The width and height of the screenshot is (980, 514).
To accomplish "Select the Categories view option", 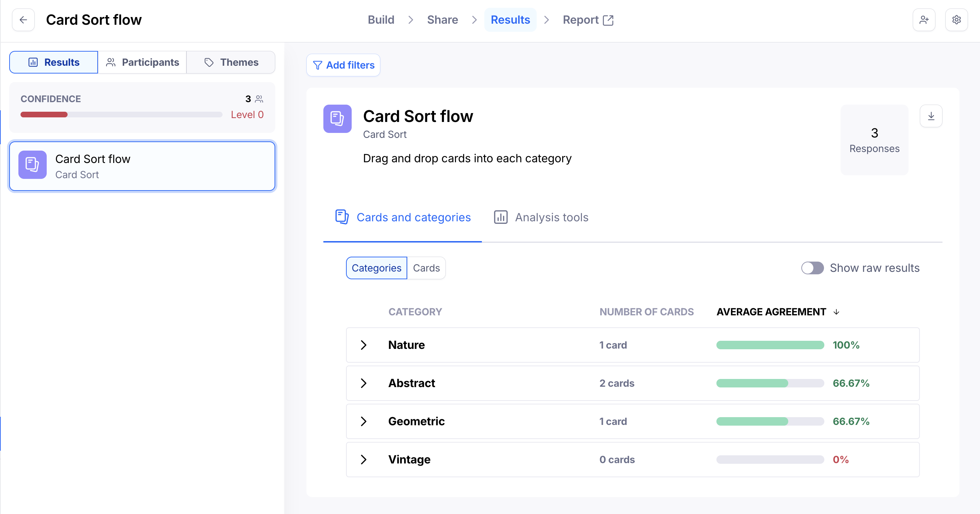I will (x=376, y=268).
